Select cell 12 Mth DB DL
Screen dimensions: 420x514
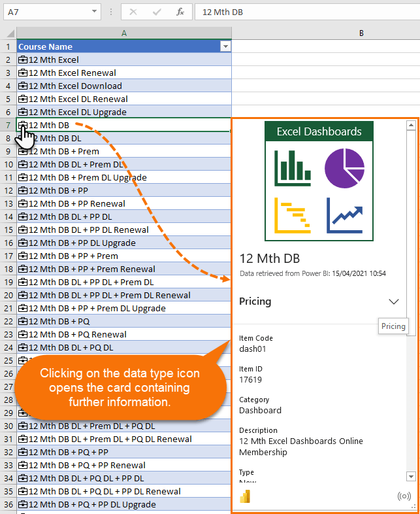(x=124, y=139)
